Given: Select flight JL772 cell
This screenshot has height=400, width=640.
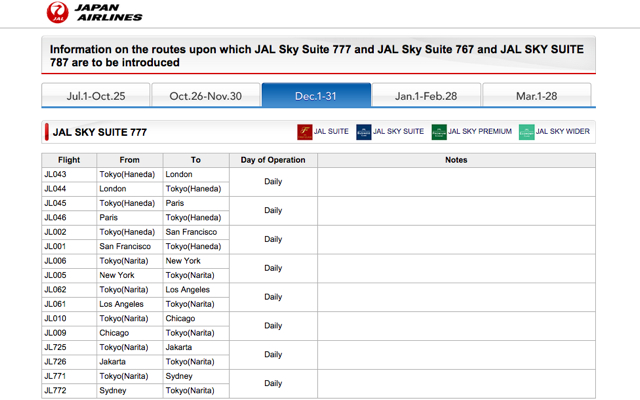Looking at the screenshot, I should tap(69, 391).
